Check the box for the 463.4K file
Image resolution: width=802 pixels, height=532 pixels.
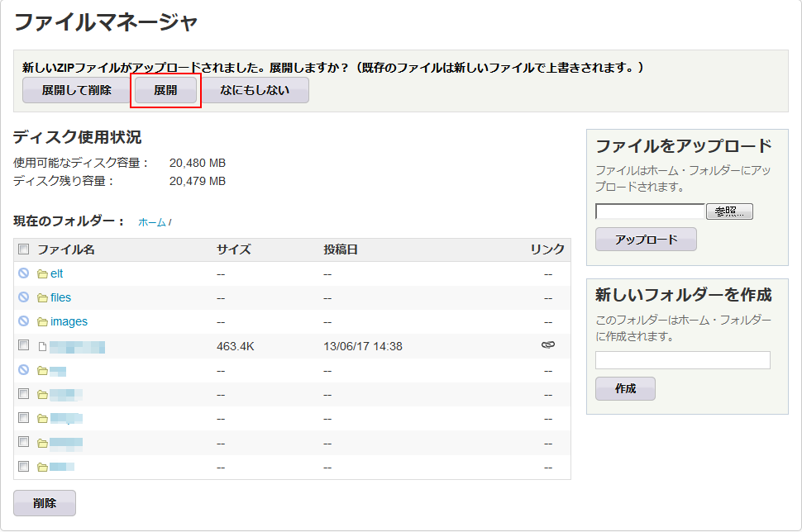(23, 345)
